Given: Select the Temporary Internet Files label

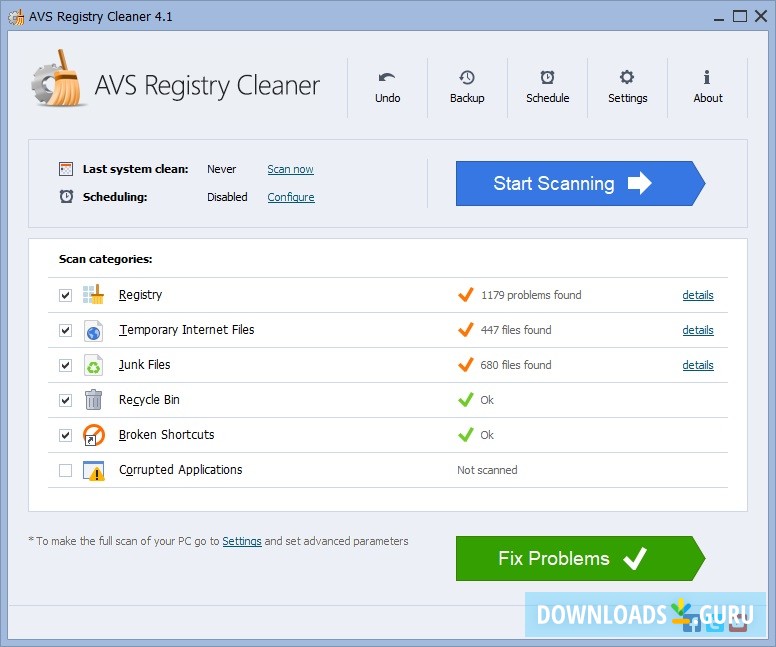Looking at the screenshot, I should tap(187, 330).
